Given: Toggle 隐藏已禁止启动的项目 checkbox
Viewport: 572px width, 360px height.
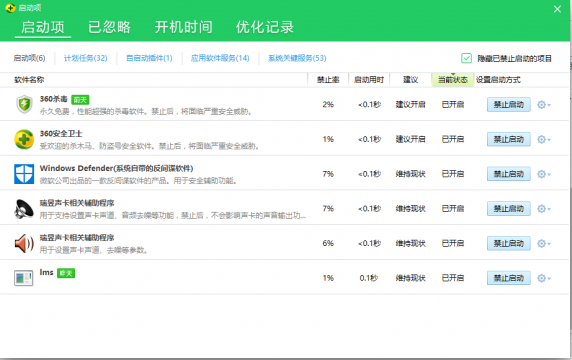Looking at the screenshot, I should [466, 58].
